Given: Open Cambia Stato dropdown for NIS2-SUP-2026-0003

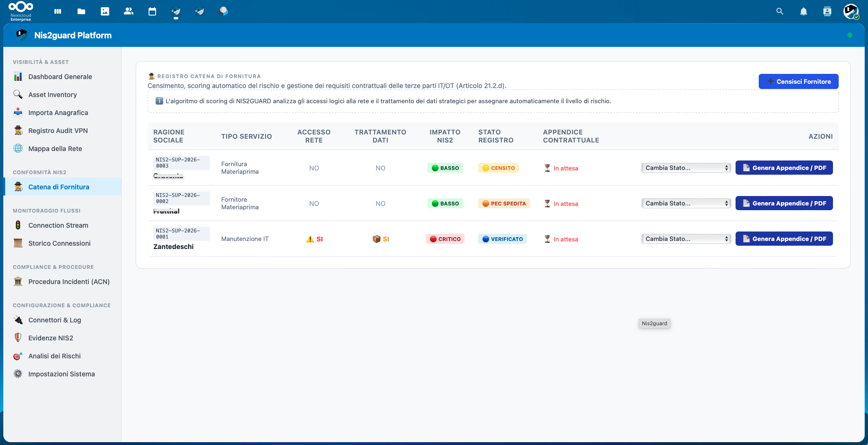Looking at the screenshot, I should [x=686, y=168].
